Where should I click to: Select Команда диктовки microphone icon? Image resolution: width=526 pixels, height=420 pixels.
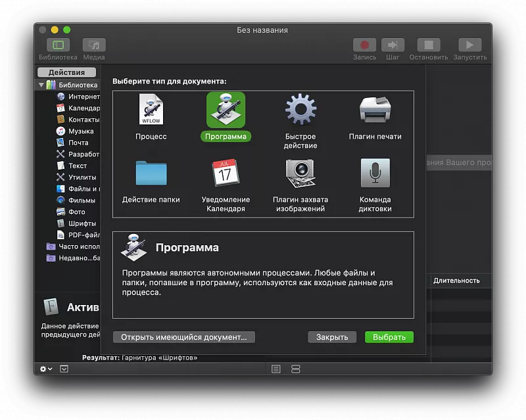375,174
